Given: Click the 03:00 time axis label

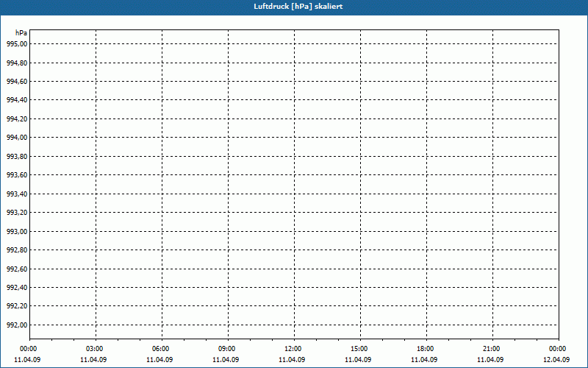Looking at the screenshot, I should (x=95, y=349).
